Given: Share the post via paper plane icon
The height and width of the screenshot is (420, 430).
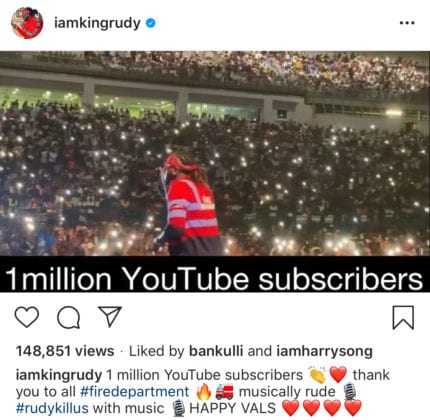Looking at the screenshot, I should [110, 316].
